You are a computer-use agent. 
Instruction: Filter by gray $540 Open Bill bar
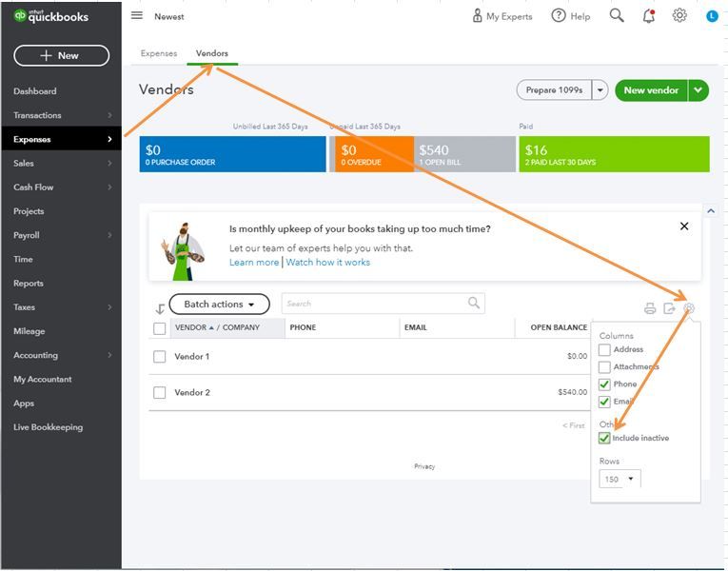(464, 154)
